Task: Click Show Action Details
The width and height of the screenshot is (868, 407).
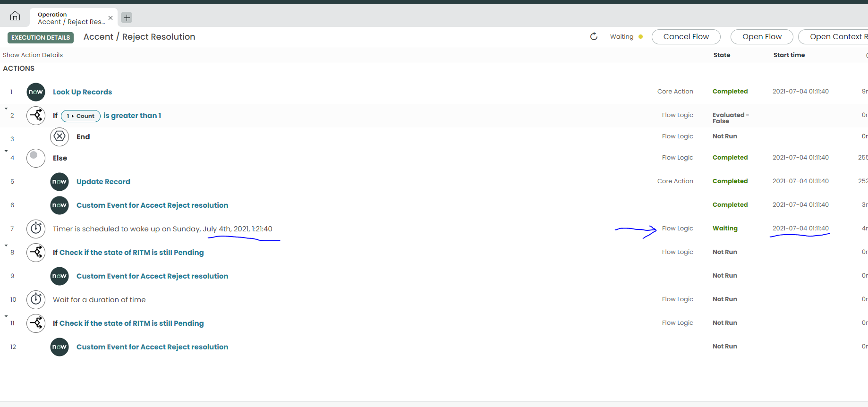Action: (x=33, y=55)
